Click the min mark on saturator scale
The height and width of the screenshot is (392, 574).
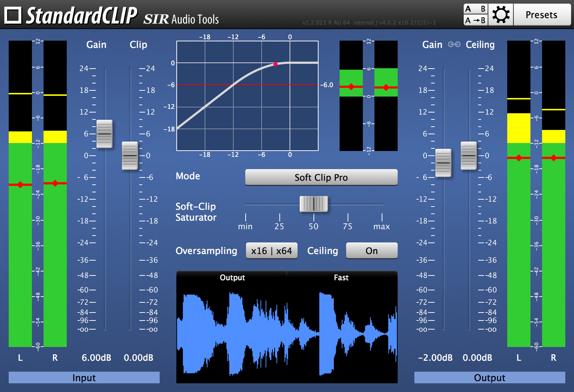pos(245,226)
